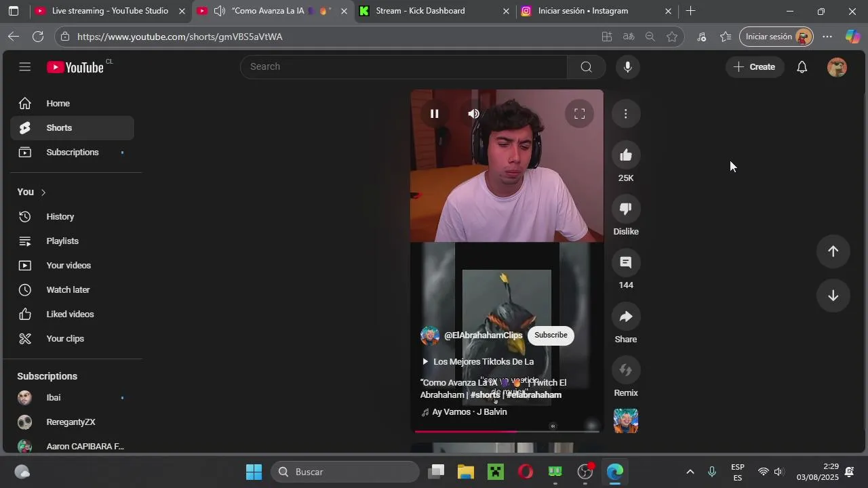
Task: Open the browser tab actions menu
Action: click(14, 11)
